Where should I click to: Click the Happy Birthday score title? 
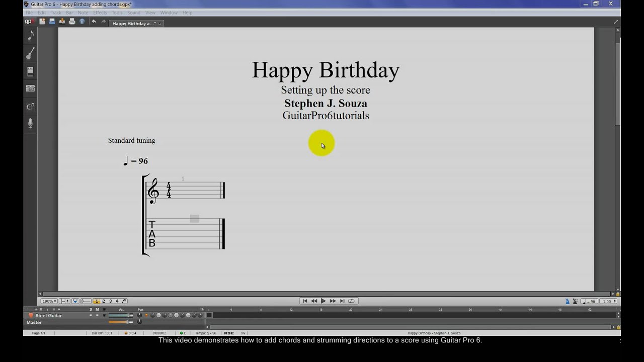pyautogui.click(x=326, y=70)
